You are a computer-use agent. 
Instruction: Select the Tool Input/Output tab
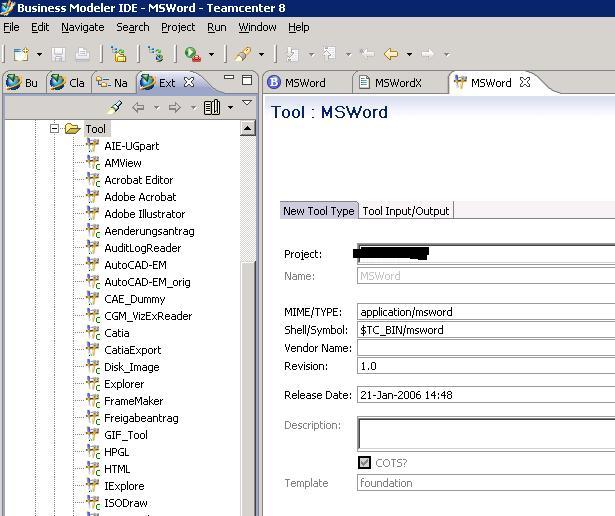pyautogui.click(x=406, y=211)
